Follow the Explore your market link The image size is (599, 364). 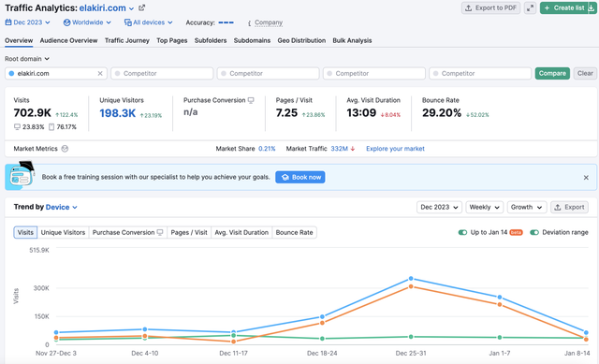tap(395, 149)
